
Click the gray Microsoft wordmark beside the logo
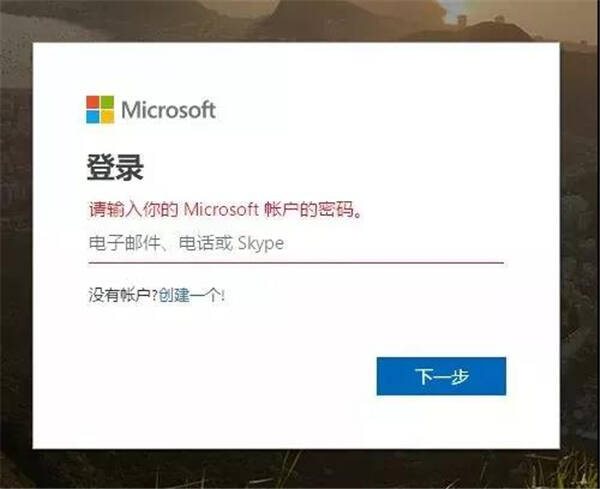(168, 110)
